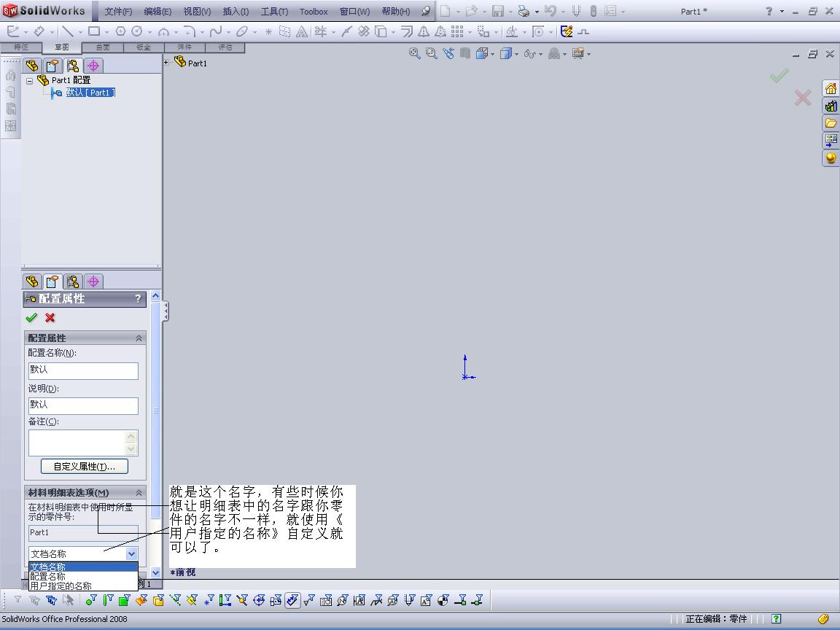Image resolution: width=840 pixels, height=630 pixels.
Task: Toggle the Filter Edges selection filter
Action: point(108,600)
